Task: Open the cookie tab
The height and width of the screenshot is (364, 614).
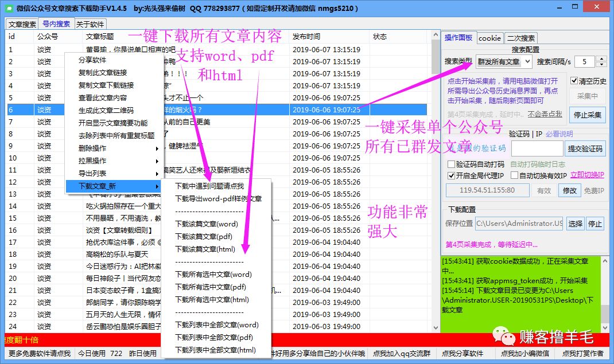Action: 489,38
